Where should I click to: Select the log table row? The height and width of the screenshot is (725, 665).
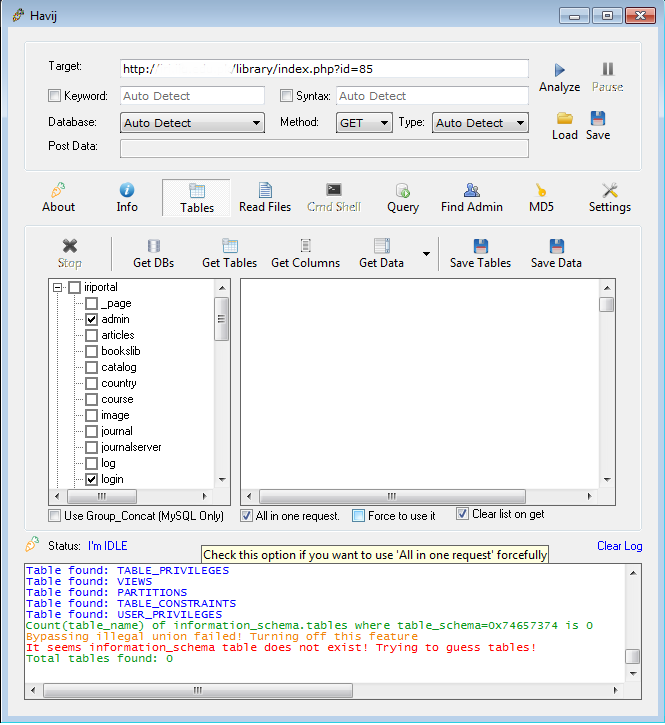click(108, 463)
